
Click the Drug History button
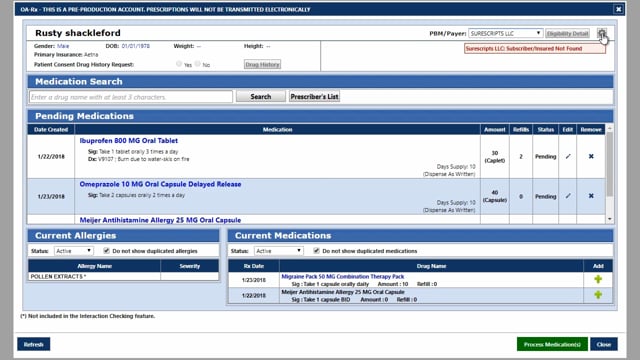[x=262, y=64]
